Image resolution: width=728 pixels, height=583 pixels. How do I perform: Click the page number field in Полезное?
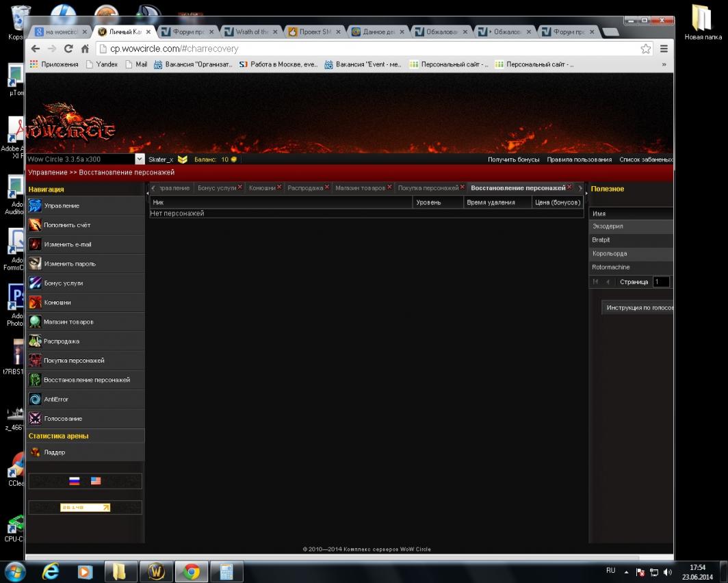click(660, 282)
